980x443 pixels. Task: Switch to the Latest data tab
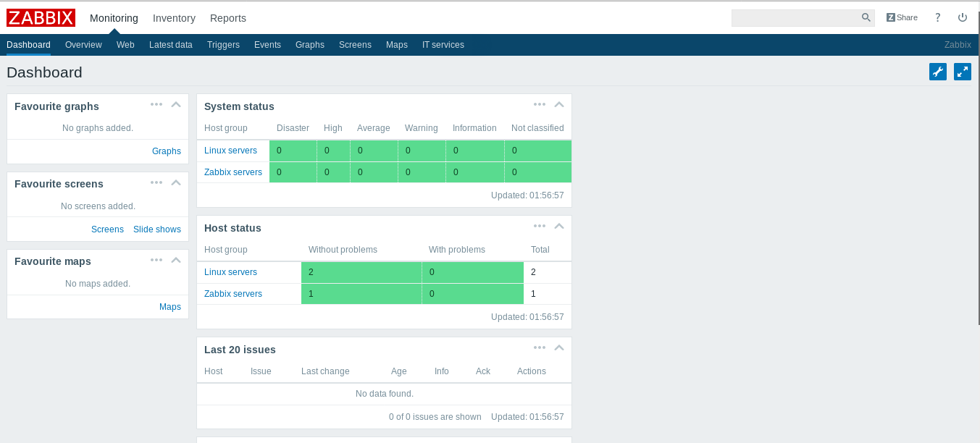click(171, 45)
